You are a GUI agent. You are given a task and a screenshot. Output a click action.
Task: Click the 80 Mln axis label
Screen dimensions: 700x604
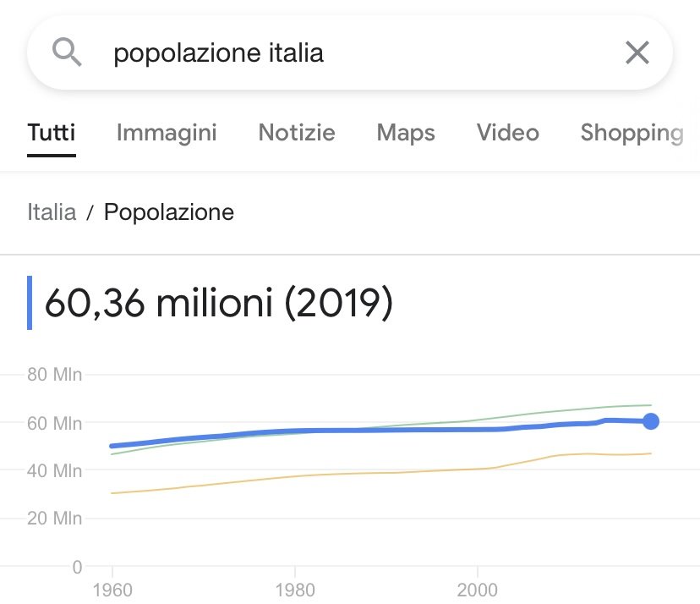54,375
